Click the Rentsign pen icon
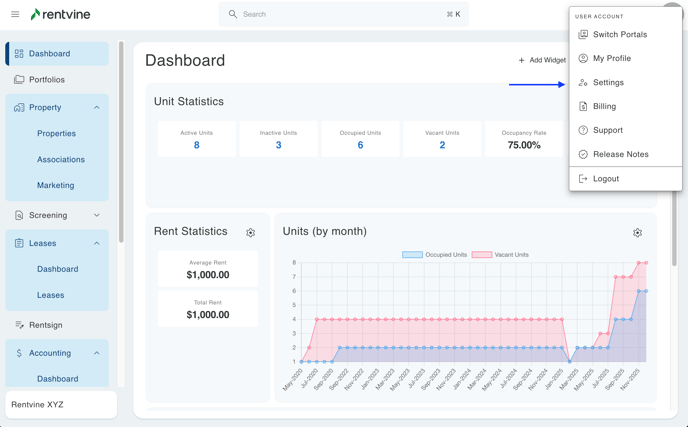The height and width of the screenshot is (427, 688). click(x=19, y=325)
